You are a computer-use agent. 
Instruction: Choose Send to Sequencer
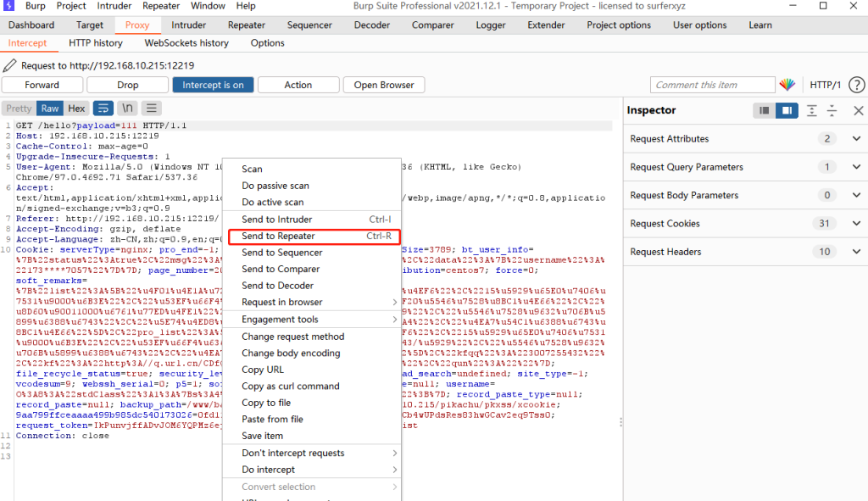tap(312, 253)
